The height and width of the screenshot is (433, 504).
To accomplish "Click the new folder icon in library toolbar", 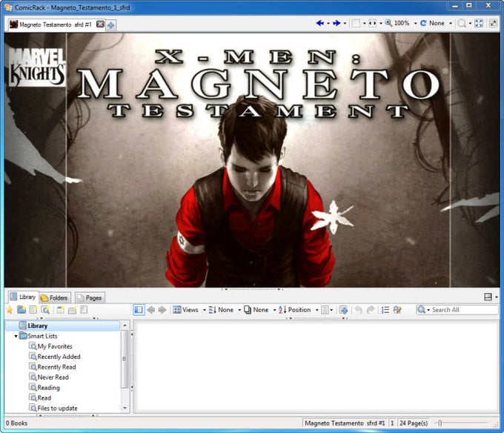I will 21,310.
